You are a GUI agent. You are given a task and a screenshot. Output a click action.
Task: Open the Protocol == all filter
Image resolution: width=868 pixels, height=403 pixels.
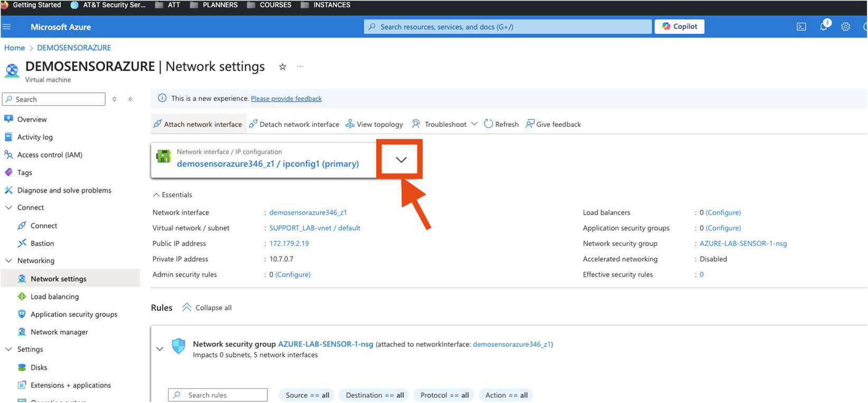[x=444, y=395]
